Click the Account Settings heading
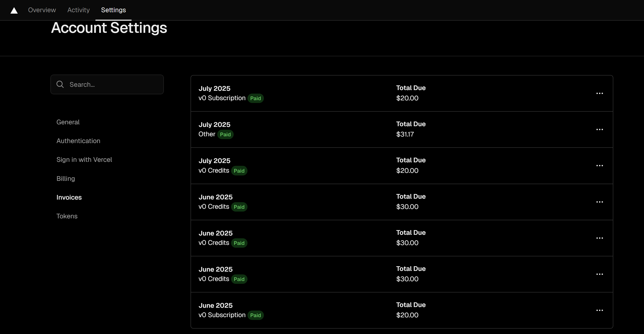The height and width of the screenshot is (334, 644). [109, 28]
